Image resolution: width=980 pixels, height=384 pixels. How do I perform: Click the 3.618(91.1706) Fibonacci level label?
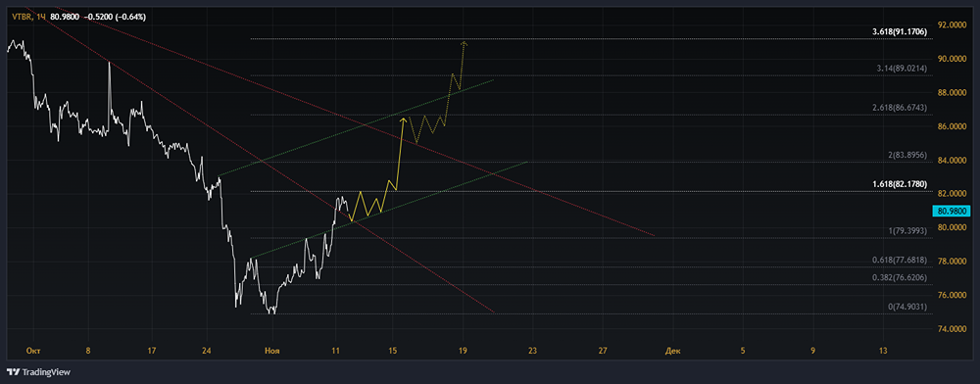tap(900, 31)
